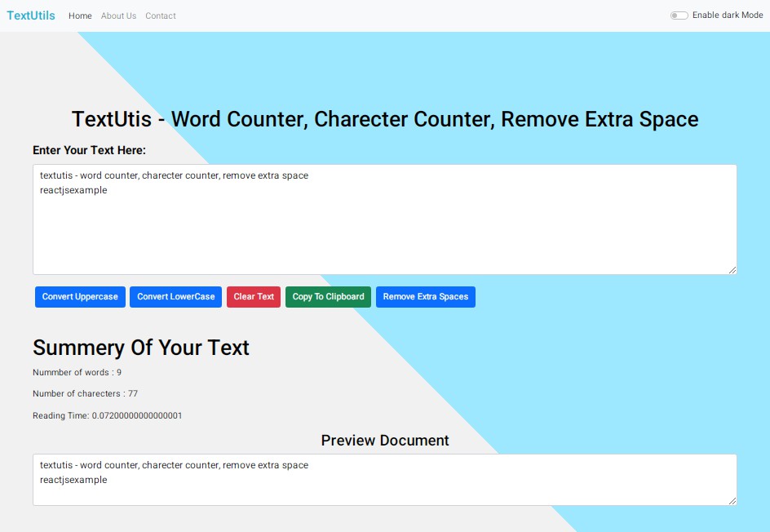
Task: Click the 'Enter Your Text Here:' label
Action: click(89, 150)
